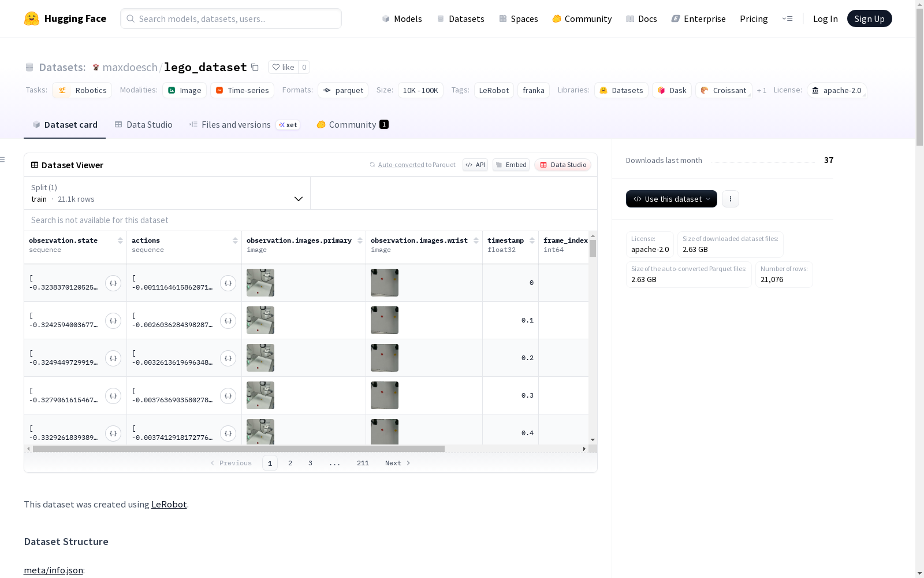
Task: Open the meta/info.json link
Action: click(53, 570)
